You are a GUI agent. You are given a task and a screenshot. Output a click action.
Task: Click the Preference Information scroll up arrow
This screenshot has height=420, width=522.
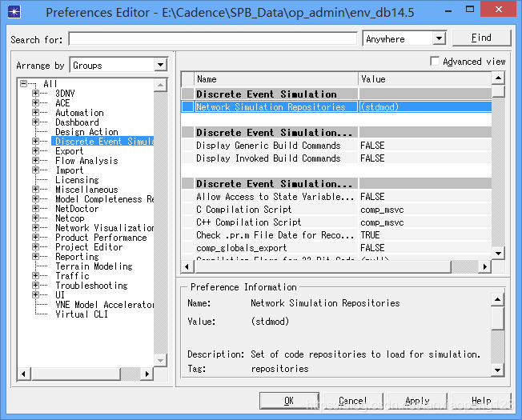tap(497, 300)
